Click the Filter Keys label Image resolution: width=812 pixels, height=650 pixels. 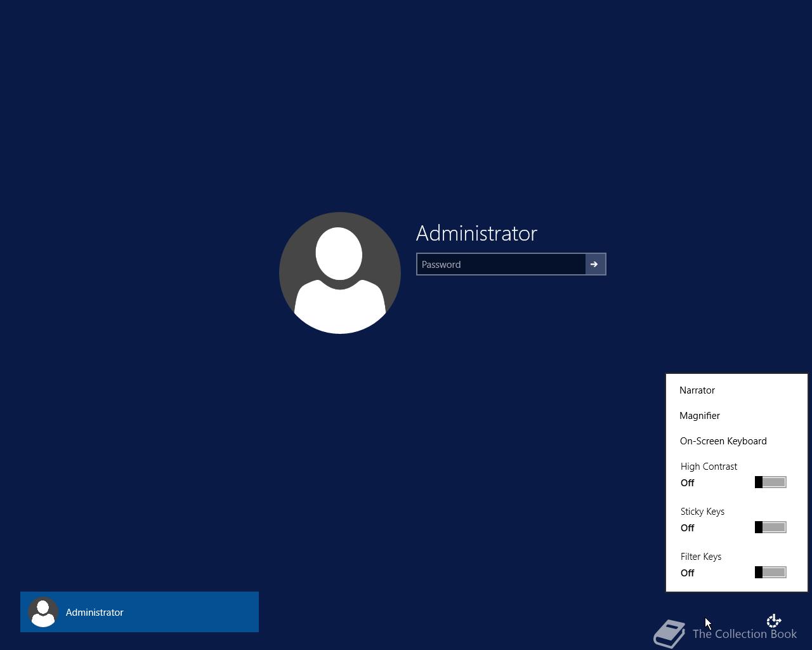tap(701, 557)
